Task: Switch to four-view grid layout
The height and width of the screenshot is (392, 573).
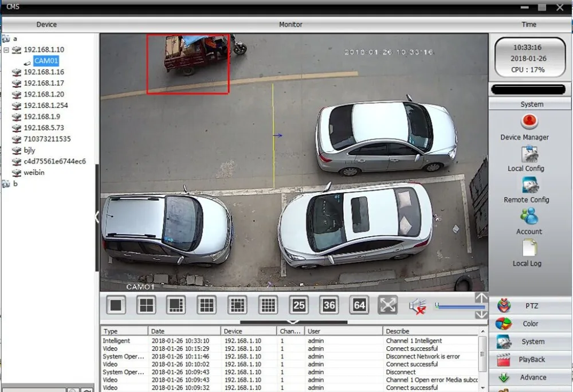Action: pos(147,305)
